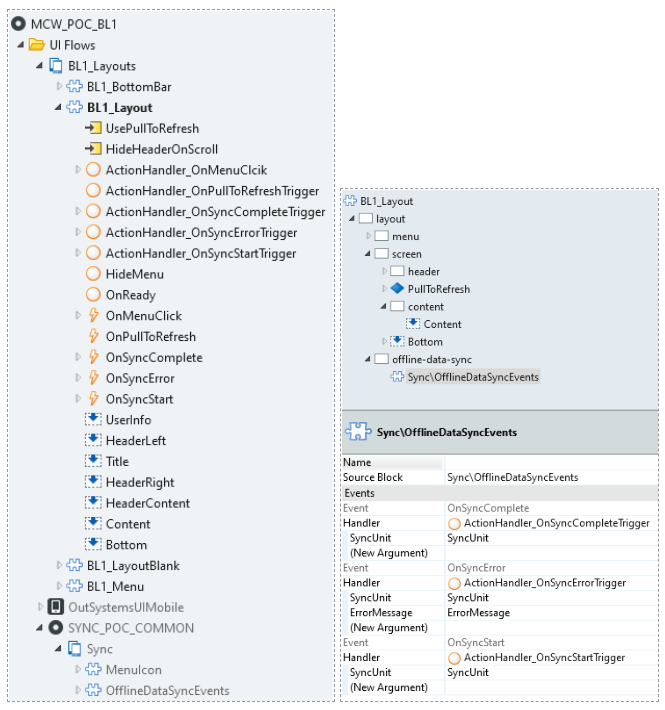
Task: Click the PullToRefresh blue diamond icon
Action: [397, 288]
